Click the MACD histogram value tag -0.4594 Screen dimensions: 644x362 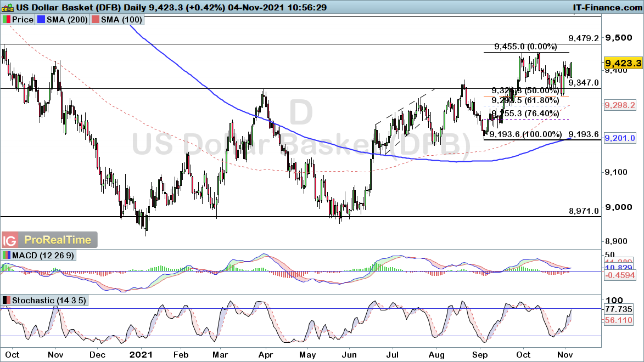620,276
